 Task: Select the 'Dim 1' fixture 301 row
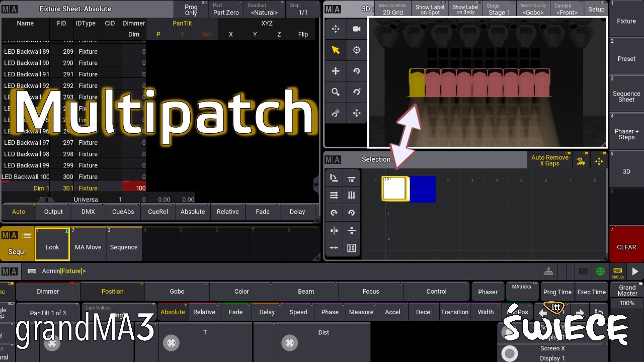point(73,188)
